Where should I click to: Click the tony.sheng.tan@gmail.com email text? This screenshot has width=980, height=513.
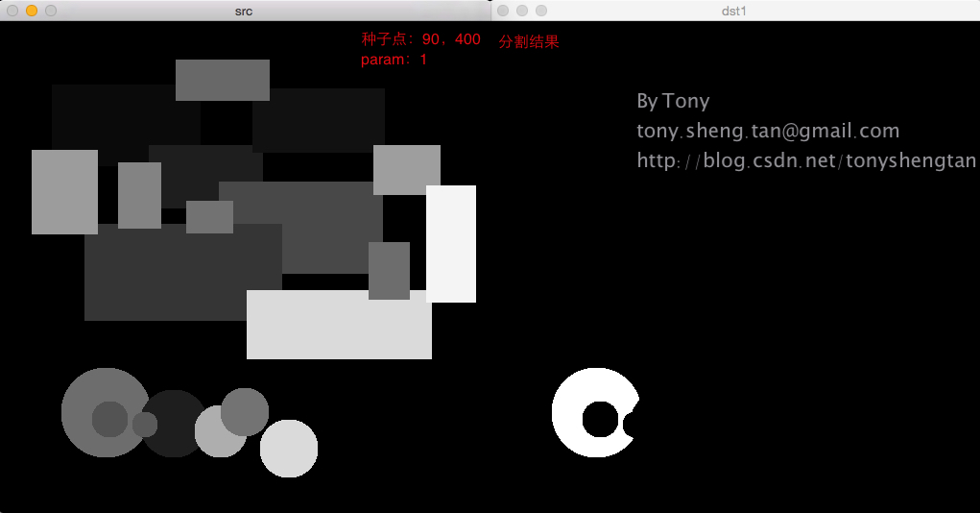[768, 131]
